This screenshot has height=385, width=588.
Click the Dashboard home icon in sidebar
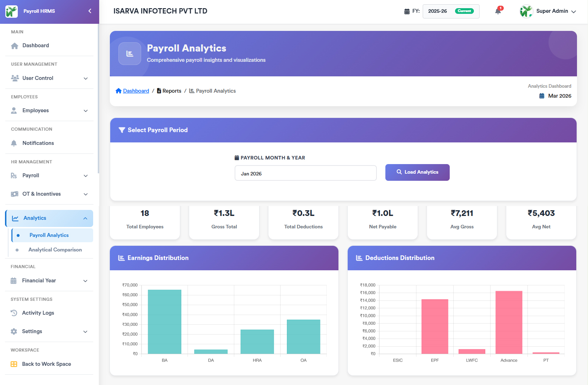[x=15, y=46]
